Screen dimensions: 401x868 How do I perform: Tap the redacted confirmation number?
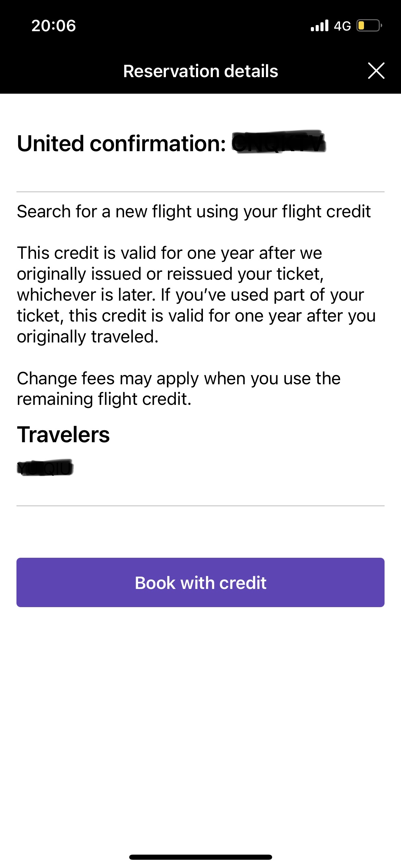[278, 142]
